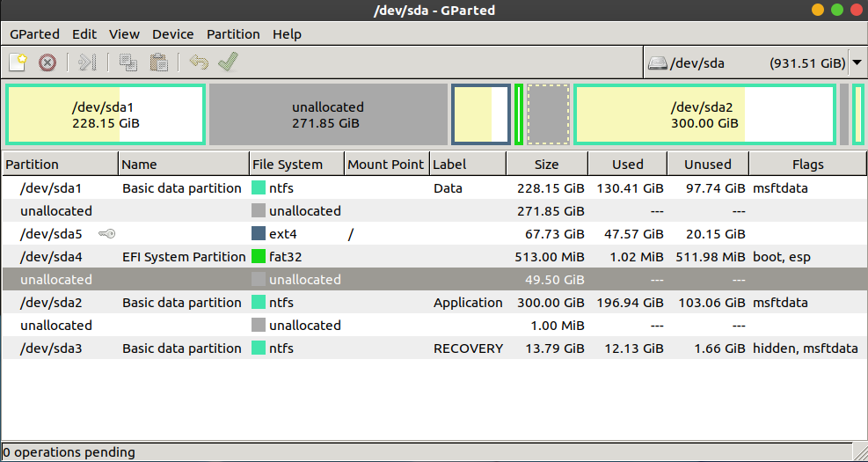This screenshot has width=868, height=462.
Task: Click the RECOVERY label cell
Action: 469,348
